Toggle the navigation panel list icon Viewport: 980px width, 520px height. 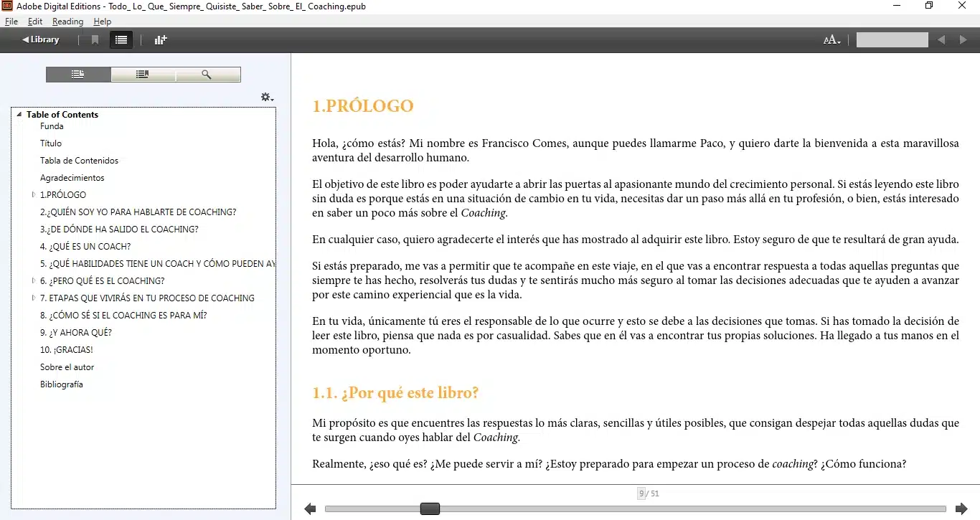(121, 40)
